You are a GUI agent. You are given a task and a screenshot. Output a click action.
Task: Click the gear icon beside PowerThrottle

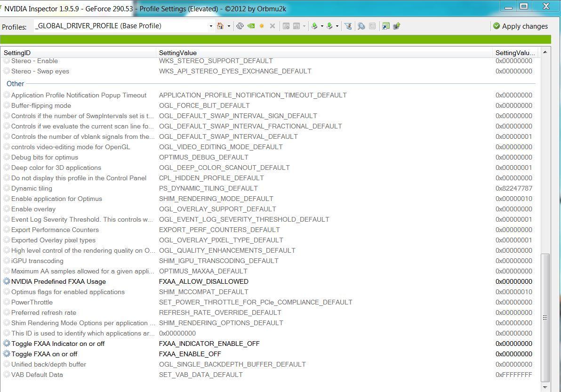point(7,302)
